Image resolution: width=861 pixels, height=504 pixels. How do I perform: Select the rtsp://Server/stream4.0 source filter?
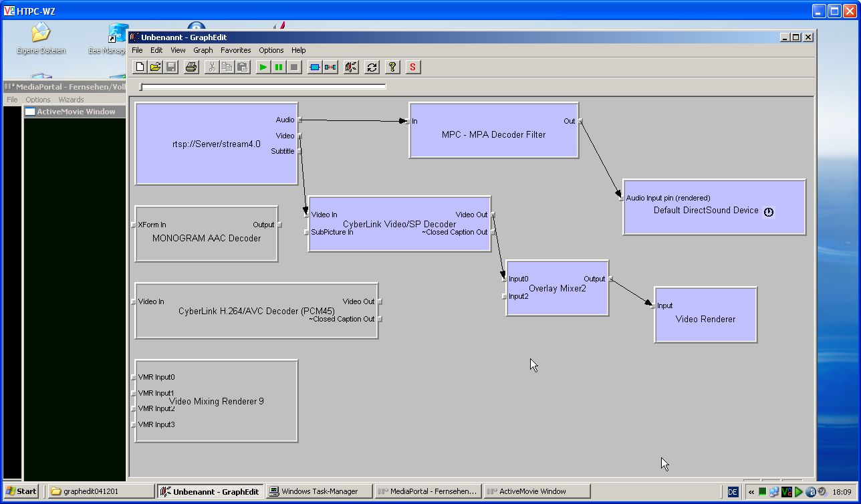pyautogui.click(x=216, y=144)
